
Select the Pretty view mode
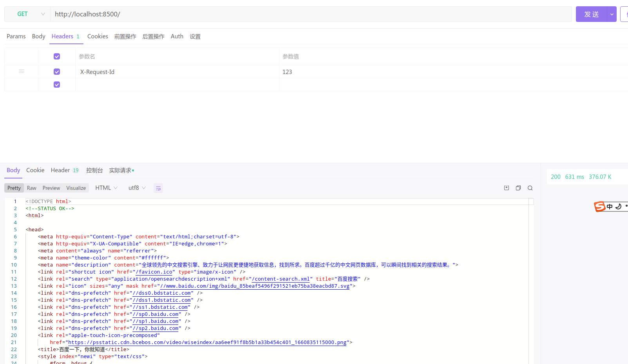point(14,188)
